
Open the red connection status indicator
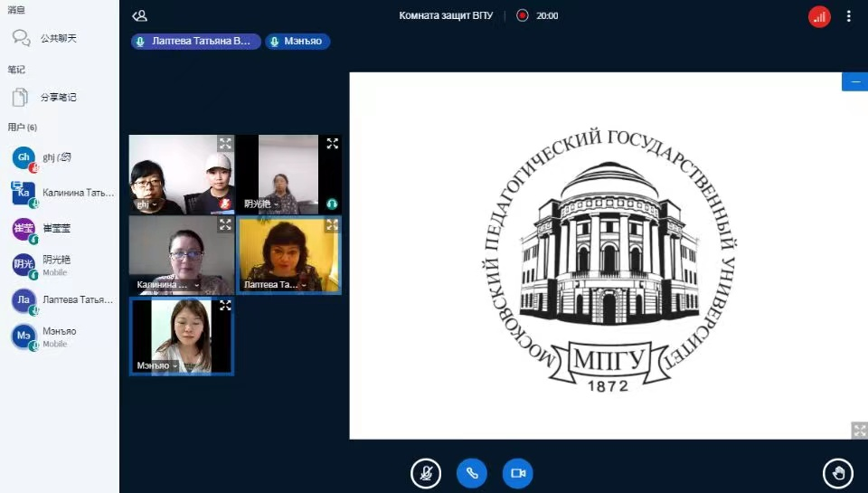tap(819, 16)
